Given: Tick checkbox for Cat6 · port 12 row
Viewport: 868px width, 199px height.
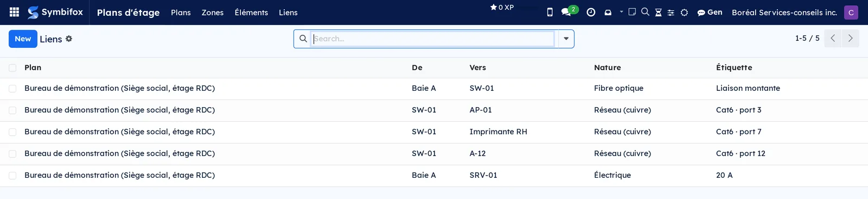Looking at the screenshot, I should (x=12, y=154).
